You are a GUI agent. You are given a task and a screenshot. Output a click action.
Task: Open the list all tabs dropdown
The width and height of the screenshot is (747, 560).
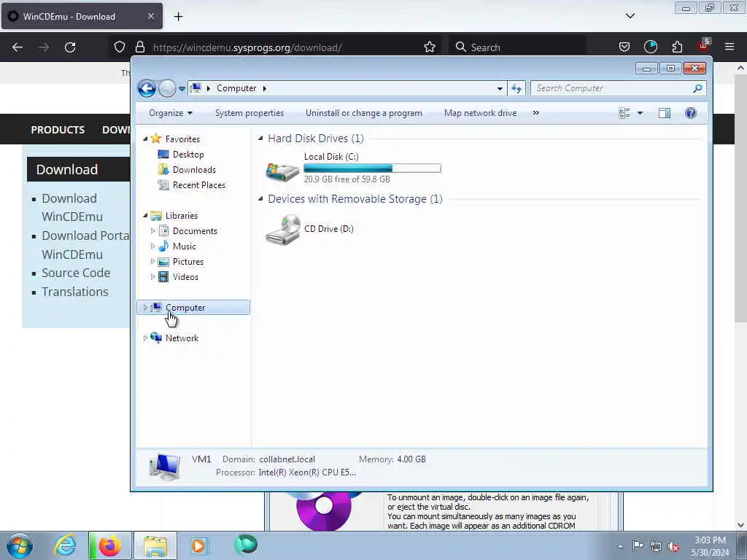pos(630,16)
